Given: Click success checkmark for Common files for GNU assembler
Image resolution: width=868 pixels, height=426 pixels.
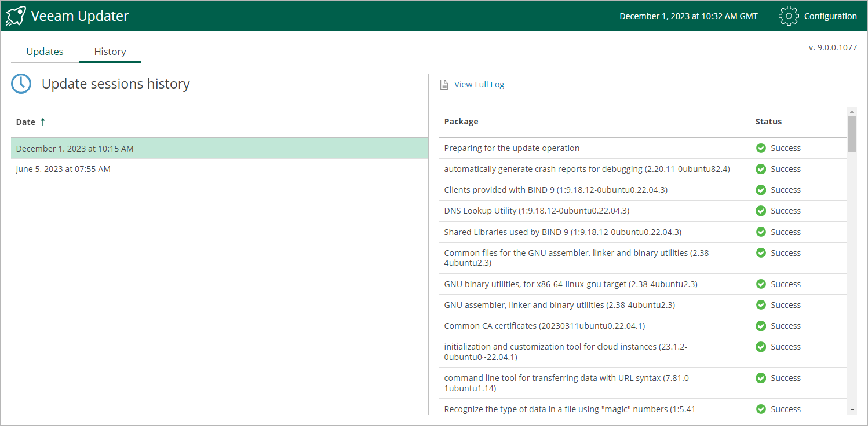Looking at the screenshot, I should coord(761,253).
